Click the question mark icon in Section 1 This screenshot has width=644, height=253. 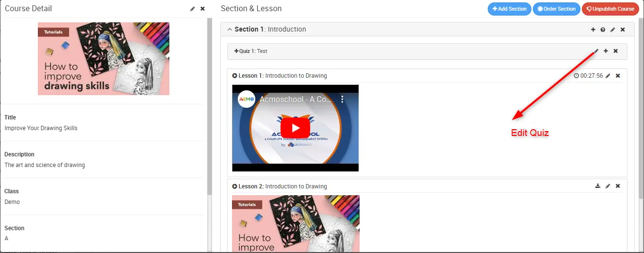[x=603, y=30]
